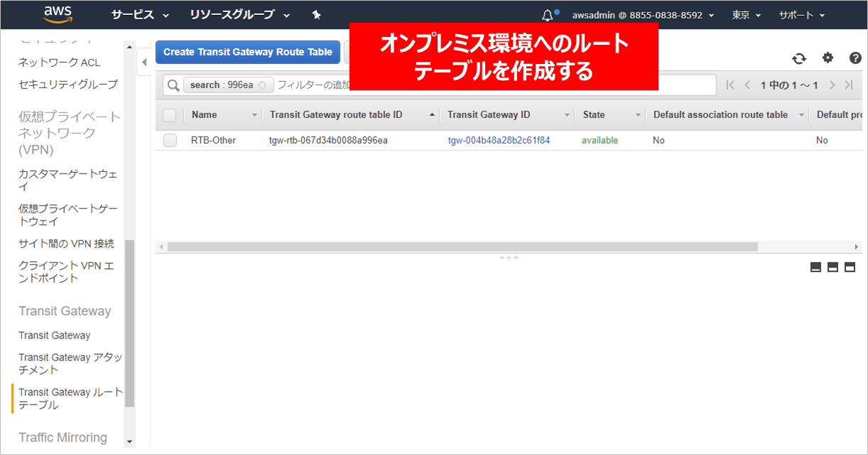Open the 東京 region selector
Screen dimensions: 868x455
pos(746,15)
